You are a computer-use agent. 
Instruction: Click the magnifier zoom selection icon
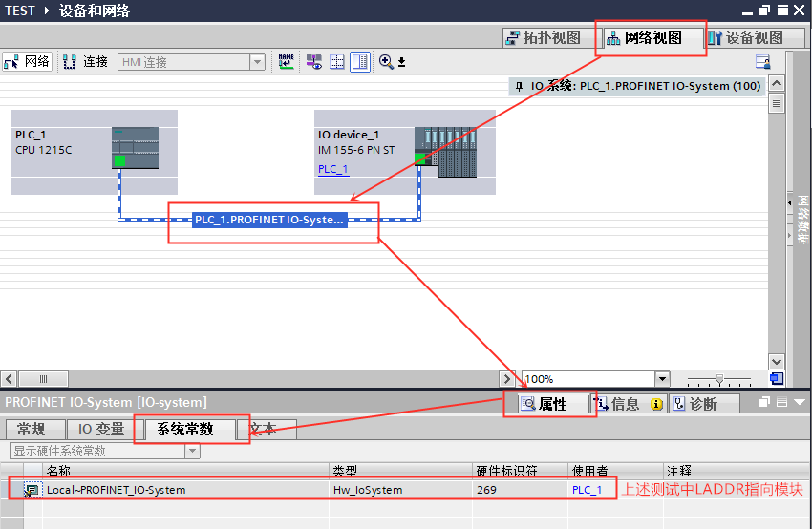point(386,62)
